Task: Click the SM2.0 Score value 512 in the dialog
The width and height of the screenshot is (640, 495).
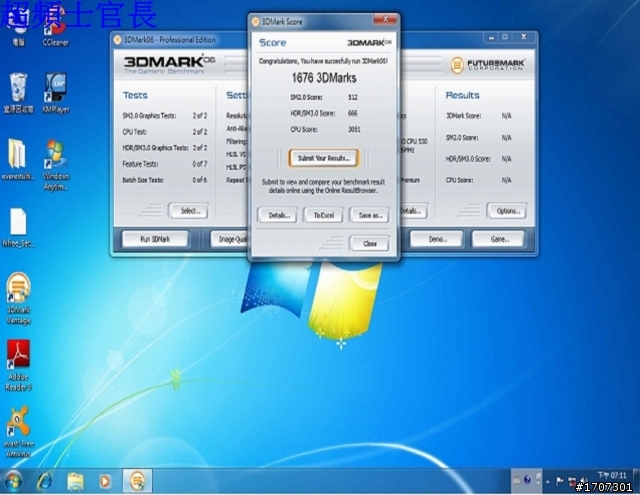Action: tap(353, 97)
